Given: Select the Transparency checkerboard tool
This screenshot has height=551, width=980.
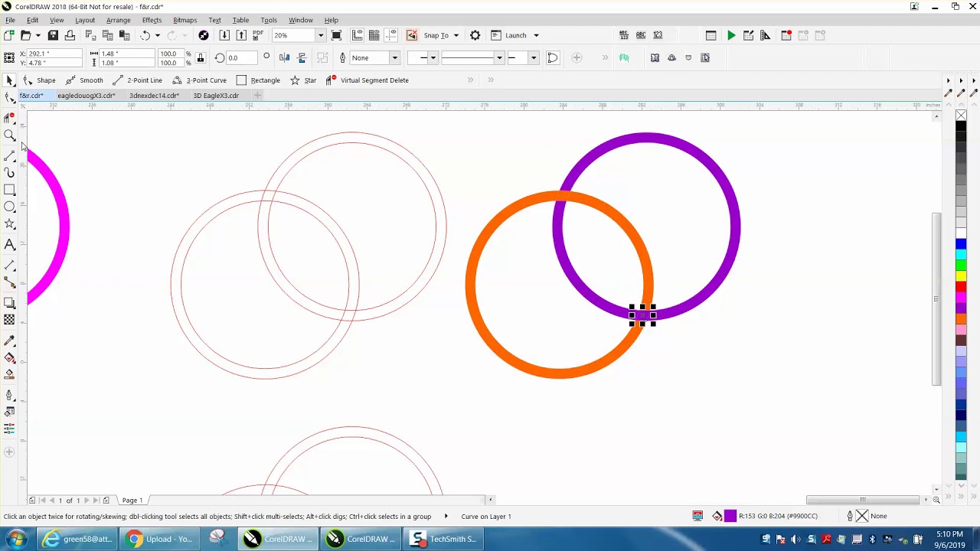Looking at the screenshot, I should [9, 320].
